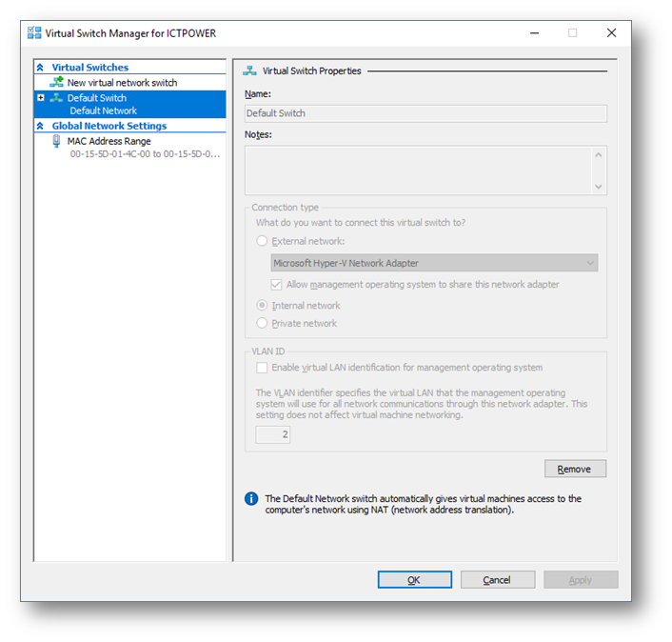Click the Virtual Switch Properties header icon
Screen dimensions: 672x642
click(249, 70)
